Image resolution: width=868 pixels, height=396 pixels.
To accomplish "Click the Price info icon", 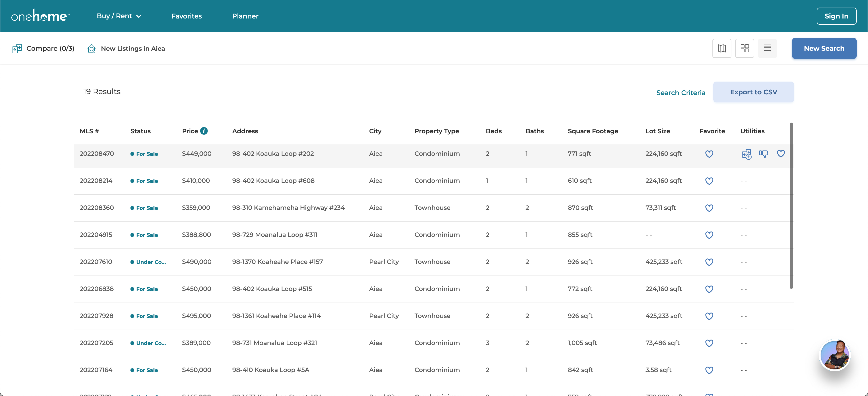I will tap(204, 131).
